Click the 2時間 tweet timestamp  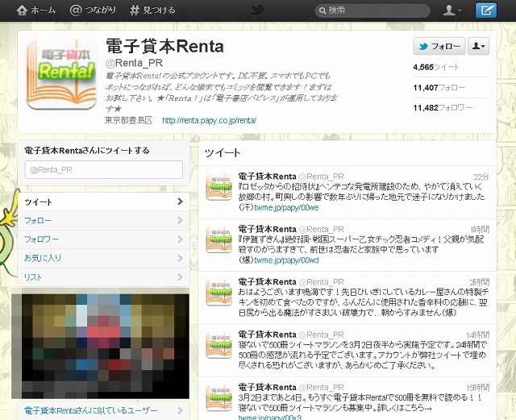pos(480,282)
